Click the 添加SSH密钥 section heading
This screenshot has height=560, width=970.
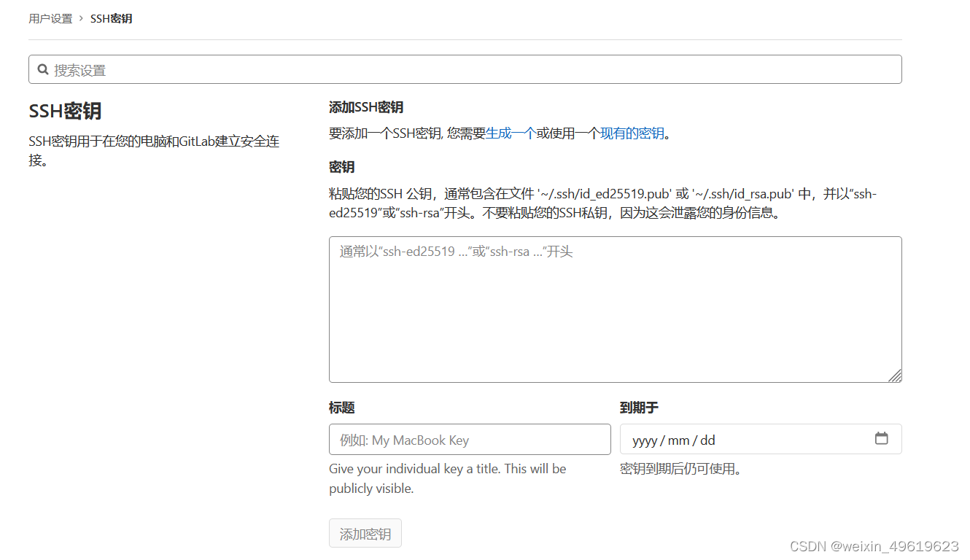point(366,106)
